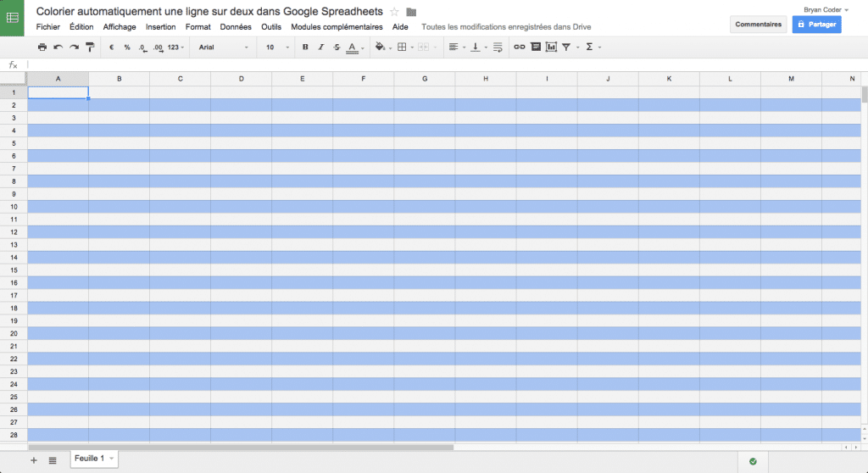This screenshot has width=868, height=473.
Task: Open the Aide menu
Action: coord(400,26)
